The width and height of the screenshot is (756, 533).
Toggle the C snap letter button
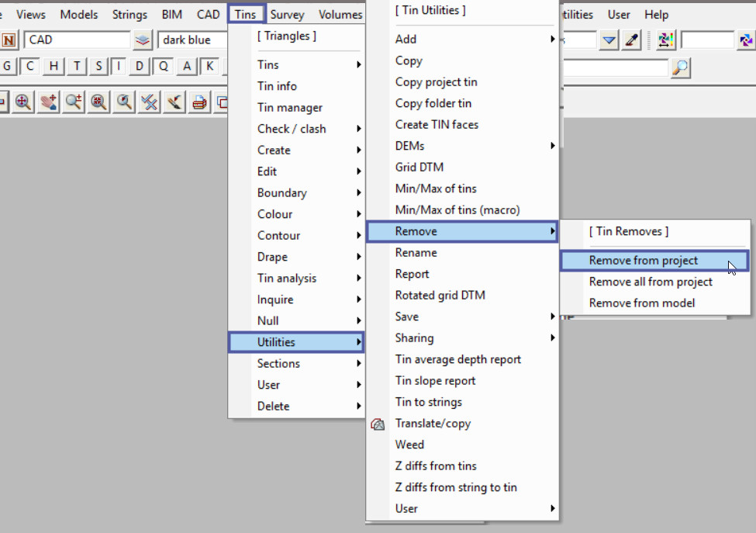tap(30, 67)
